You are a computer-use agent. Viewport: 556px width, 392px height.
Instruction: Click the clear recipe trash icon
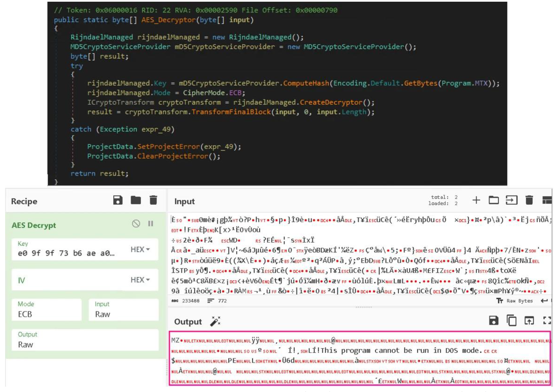153,200
